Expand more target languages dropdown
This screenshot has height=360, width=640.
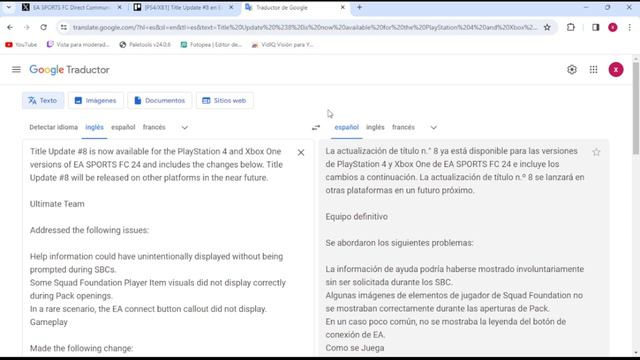pos(433,127)
